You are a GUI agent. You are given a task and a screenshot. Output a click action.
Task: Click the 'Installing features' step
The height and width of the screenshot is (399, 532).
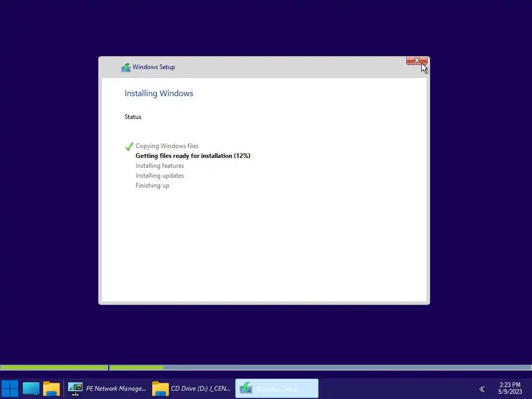(x=159, y=166)
